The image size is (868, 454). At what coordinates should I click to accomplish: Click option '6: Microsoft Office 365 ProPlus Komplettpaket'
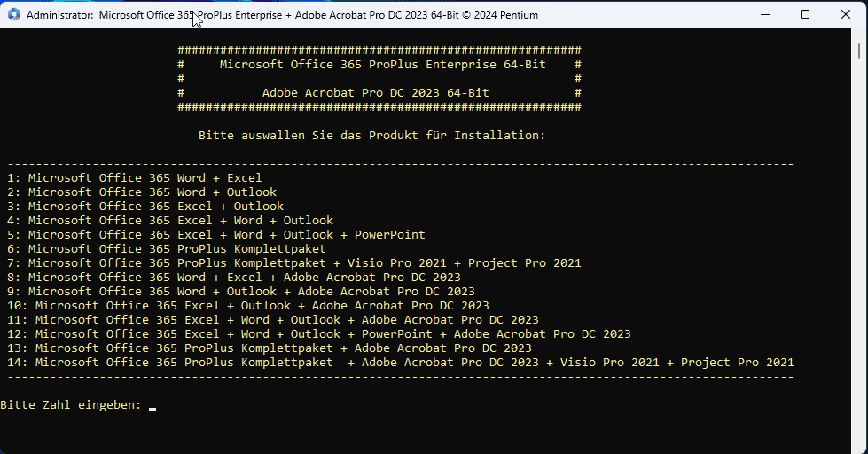coord(167,248)
